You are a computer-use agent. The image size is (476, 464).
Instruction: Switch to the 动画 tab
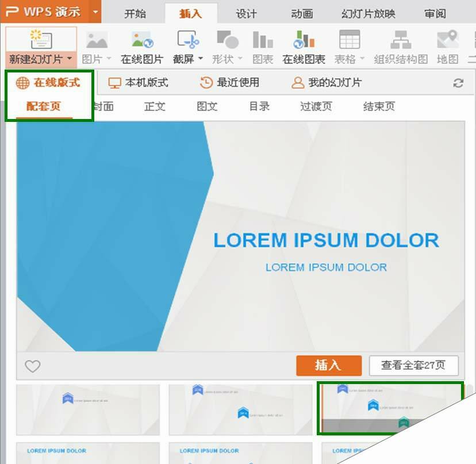302,14
